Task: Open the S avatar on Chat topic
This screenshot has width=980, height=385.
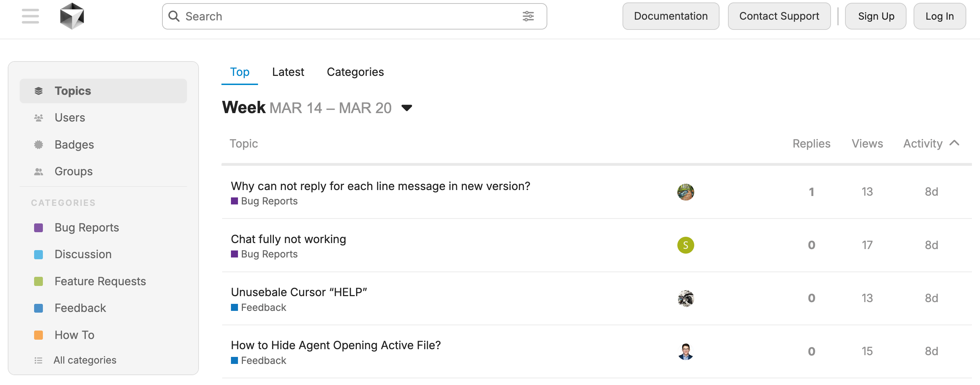Action: pos(685,245)
